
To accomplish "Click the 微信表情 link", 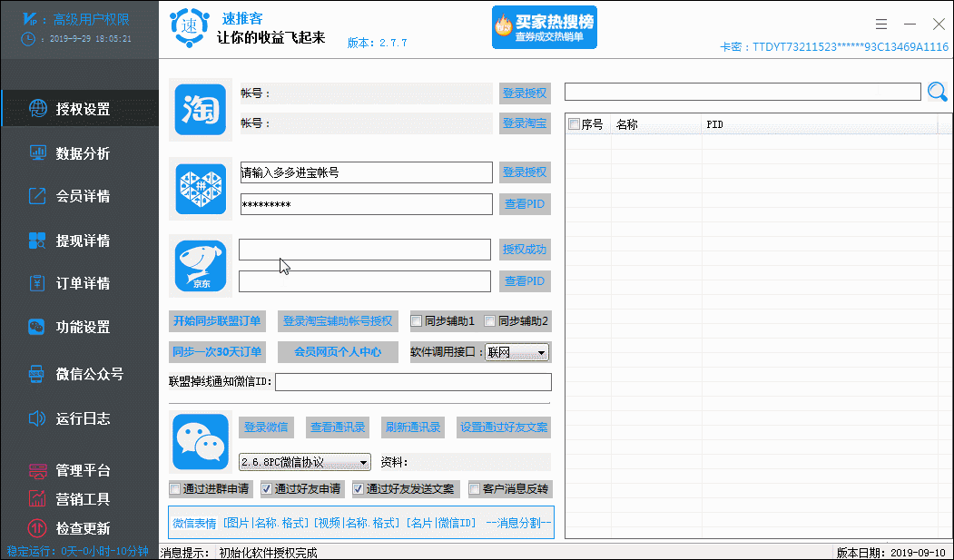I will (x=194, y=523).
